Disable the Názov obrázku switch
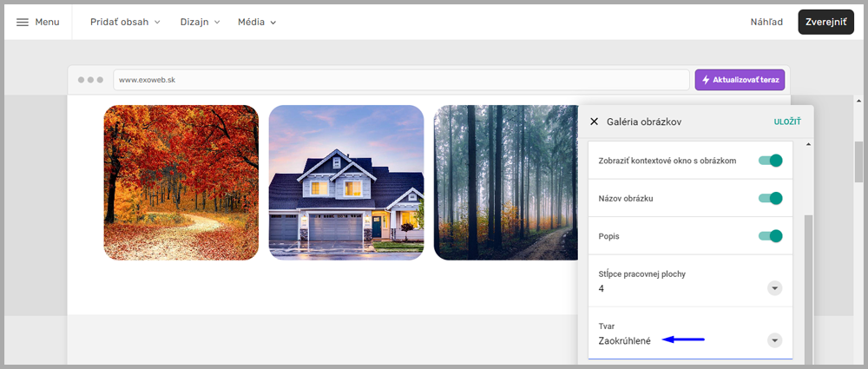The width and height of the screenshot is (868, 369). [771, 199]
